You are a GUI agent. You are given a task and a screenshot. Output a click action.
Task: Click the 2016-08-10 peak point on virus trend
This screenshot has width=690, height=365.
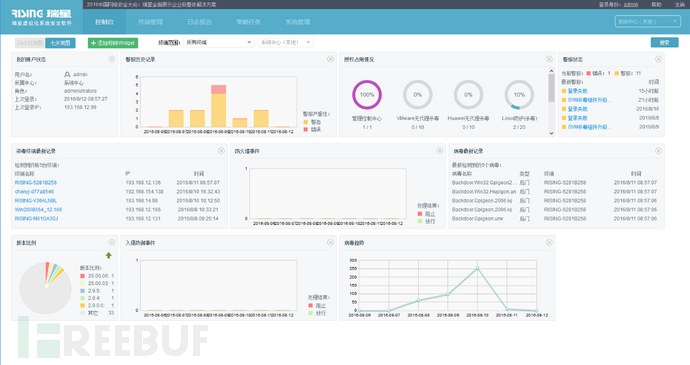[x=477, y=268]
